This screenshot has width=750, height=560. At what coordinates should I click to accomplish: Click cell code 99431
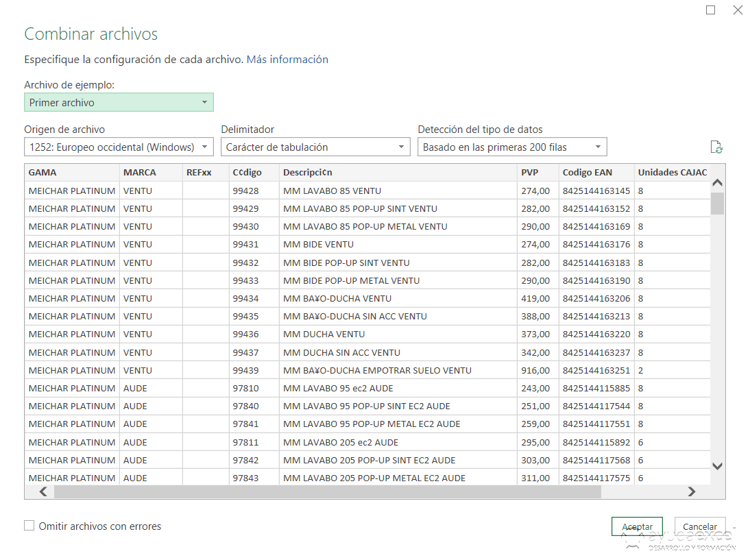click(254, 245)
